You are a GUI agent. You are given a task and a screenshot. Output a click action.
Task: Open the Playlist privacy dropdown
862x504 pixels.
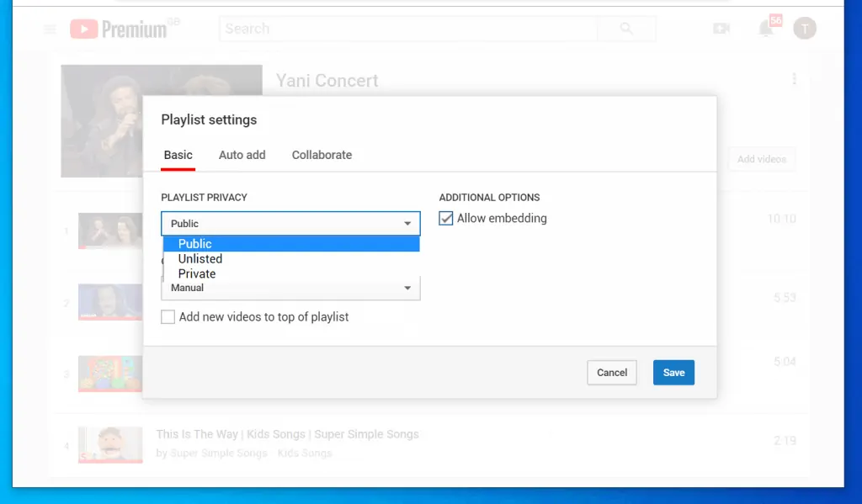[290, 223]
